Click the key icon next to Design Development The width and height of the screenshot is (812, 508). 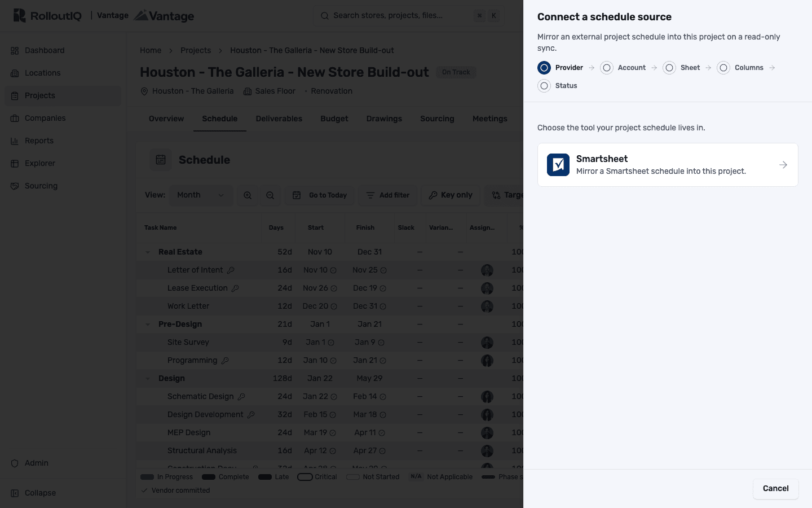click(251, 415)
